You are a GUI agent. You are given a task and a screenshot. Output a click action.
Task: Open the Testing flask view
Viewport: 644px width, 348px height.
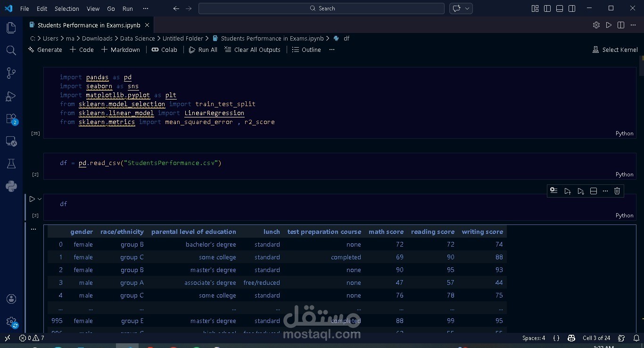11,164
